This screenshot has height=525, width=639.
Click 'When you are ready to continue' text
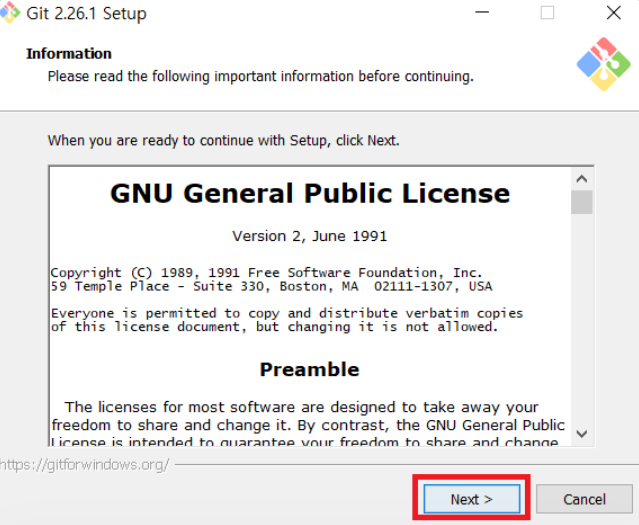coord(224,141)
